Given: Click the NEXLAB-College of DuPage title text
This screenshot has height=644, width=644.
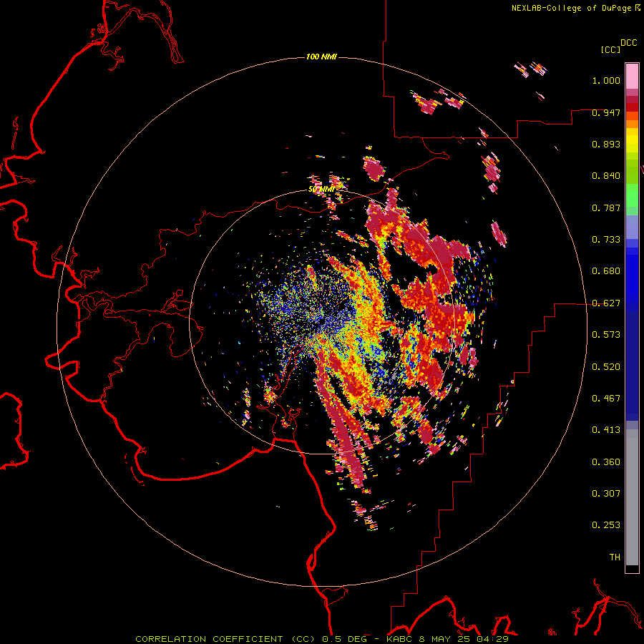Looking at the screenshot, I should click(x=571, y=8).
